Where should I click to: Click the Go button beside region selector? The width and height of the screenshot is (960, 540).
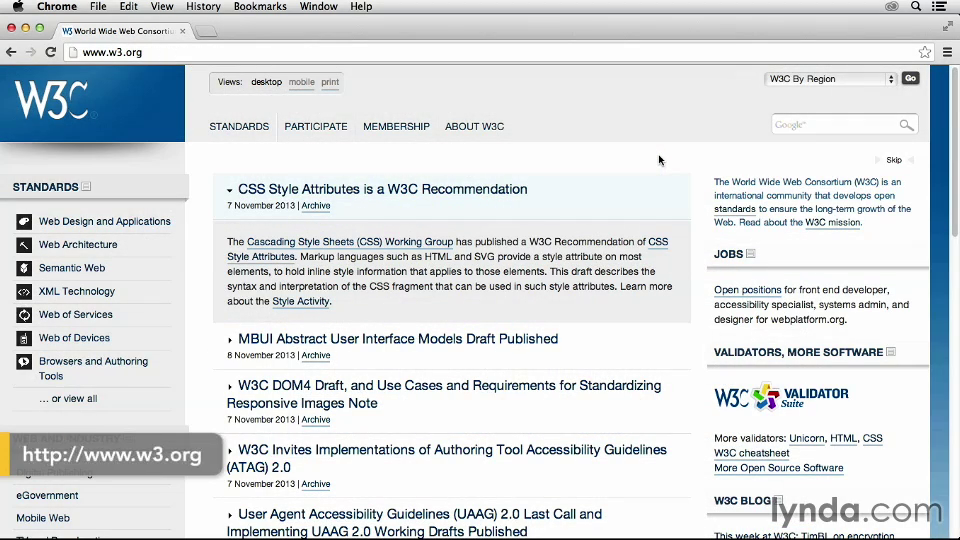pos(910,78)
